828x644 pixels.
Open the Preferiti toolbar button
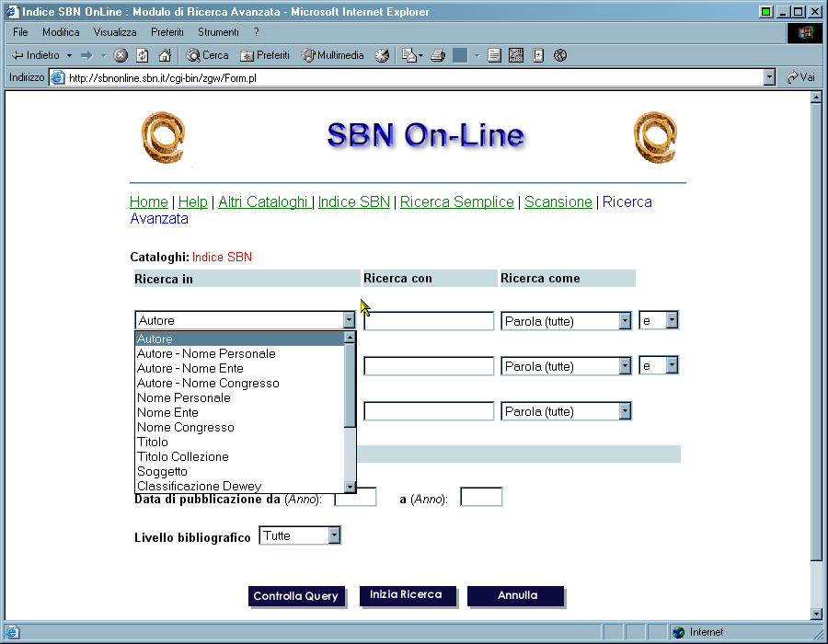tap(265, 55)
